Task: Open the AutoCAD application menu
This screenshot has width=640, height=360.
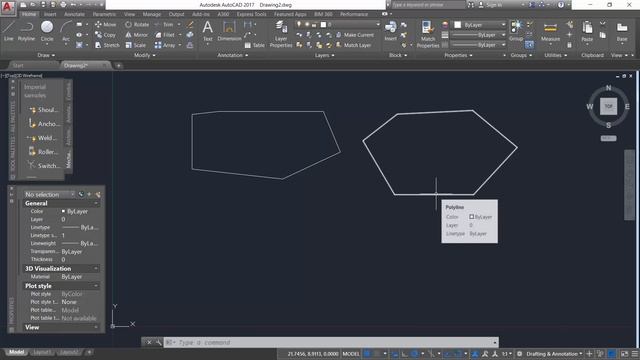Action: coord(8,8)
